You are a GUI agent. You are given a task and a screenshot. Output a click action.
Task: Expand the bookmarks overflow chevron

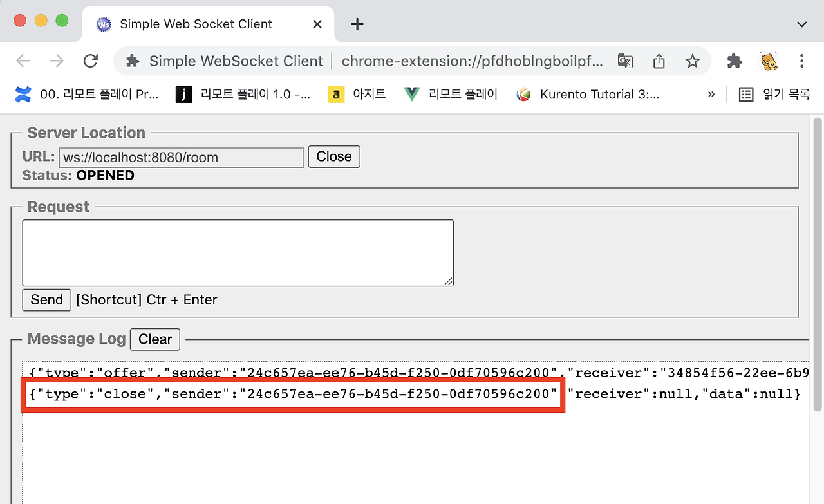[x=711, y=94]
